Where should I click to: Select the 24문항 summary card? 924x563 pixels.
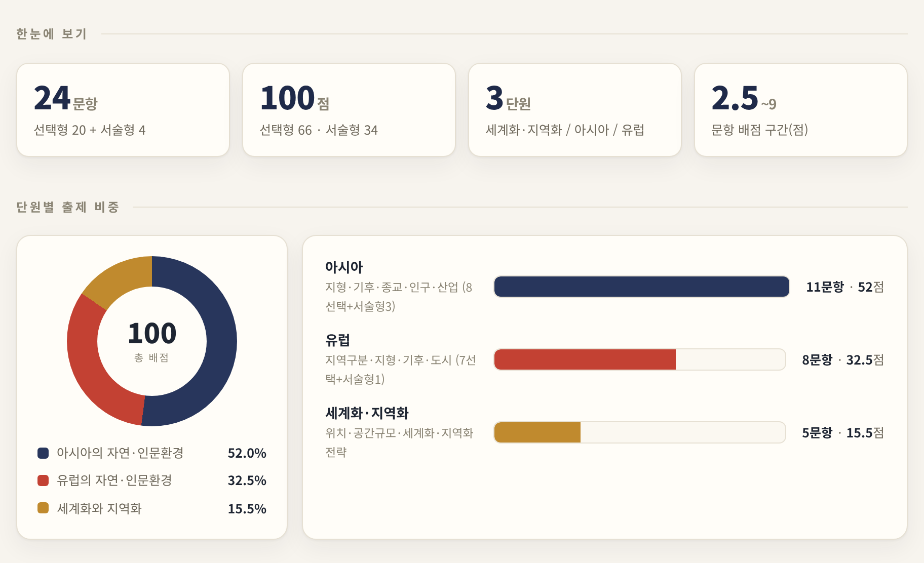click(123, 110)
